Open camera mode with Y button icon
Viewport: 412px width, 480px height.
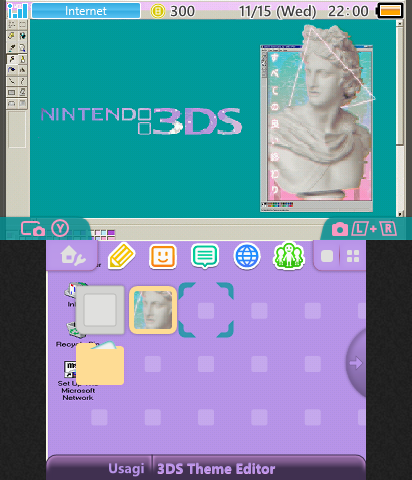[45, 229]
